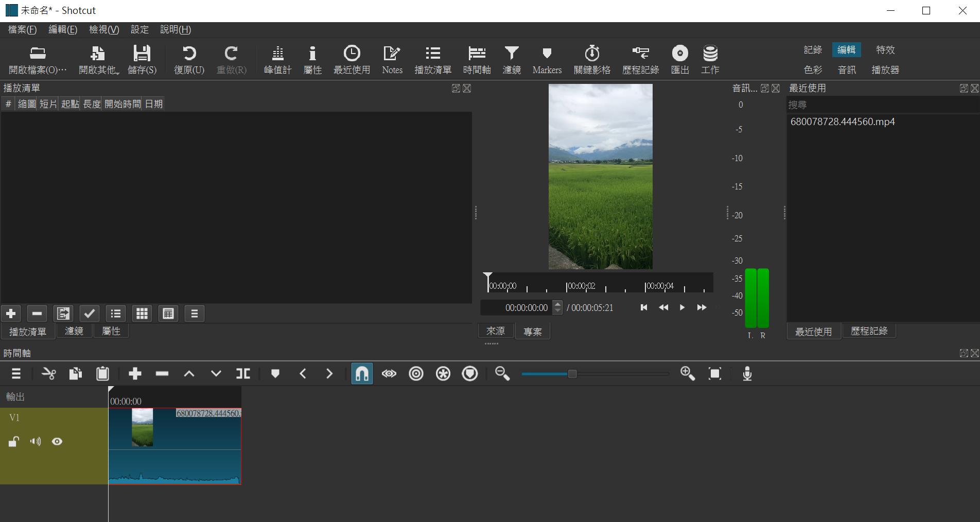980x522 pixels.
Task: Split clip at playhead
Action: (x=243, y=374)
